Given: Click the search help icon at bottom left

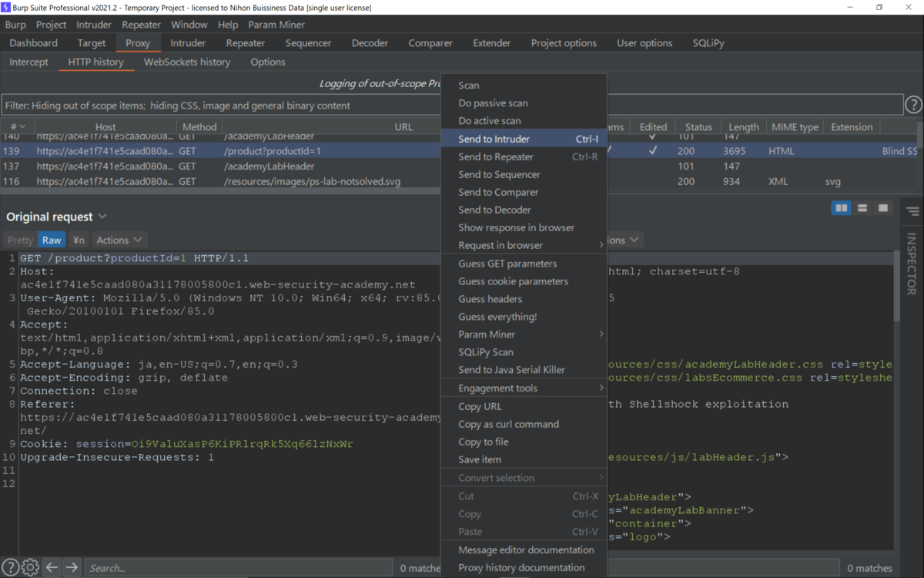Looking at the screenshot, I should pyautogui.click(x=10, y=568).
